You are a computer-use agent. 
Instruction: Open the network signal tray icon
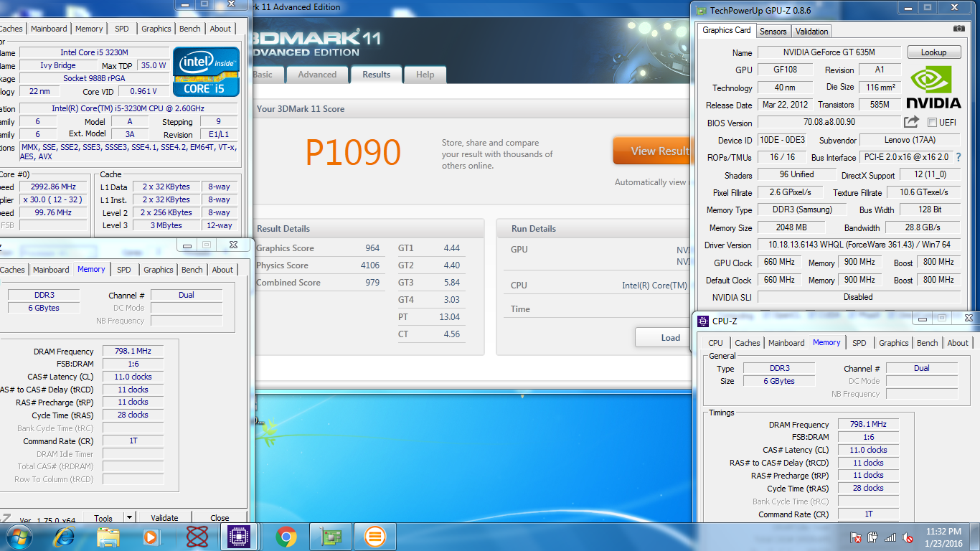tap(890, 537)
